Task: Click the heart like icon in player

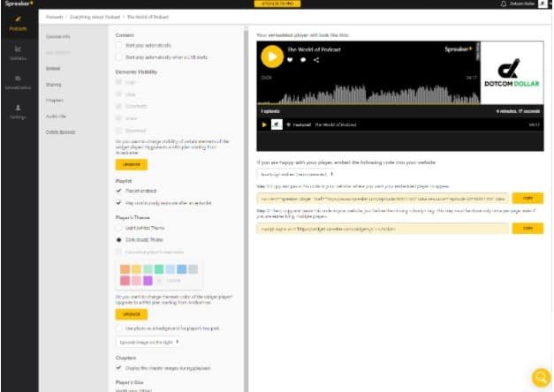Action: 292,61
